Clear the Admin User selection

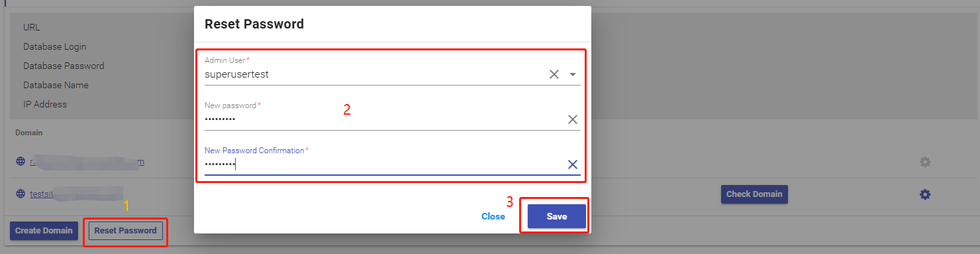tap(554, 74)
